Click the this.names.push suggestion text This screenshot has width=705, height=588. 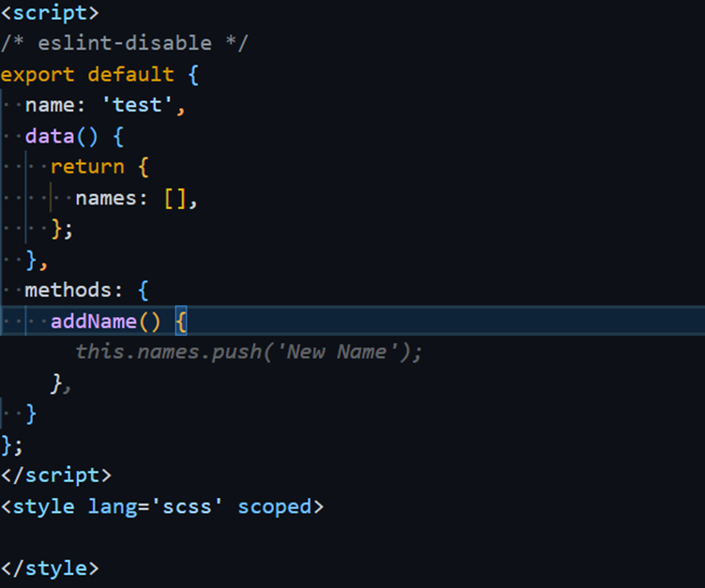tap(248, 352)
